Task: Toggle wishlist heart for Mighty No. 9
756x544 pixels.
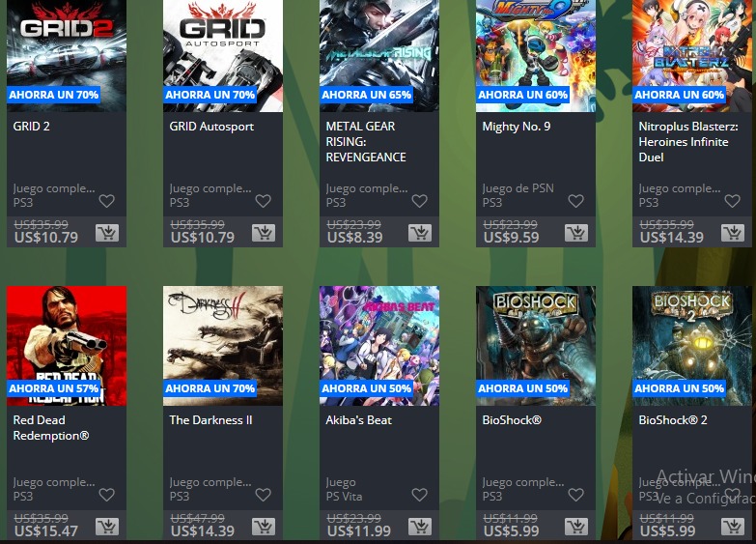Action: click(x=575, y=201)
